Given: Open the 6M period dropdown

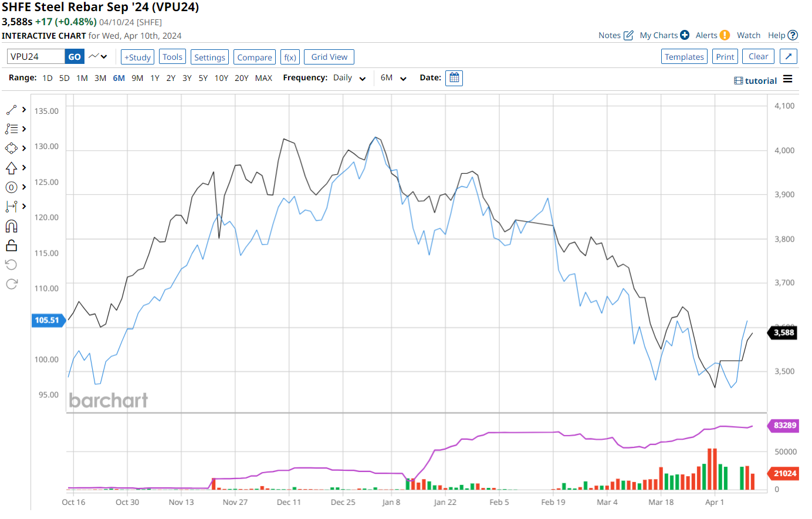Looking at the screenshot, I should click(394, 78).
